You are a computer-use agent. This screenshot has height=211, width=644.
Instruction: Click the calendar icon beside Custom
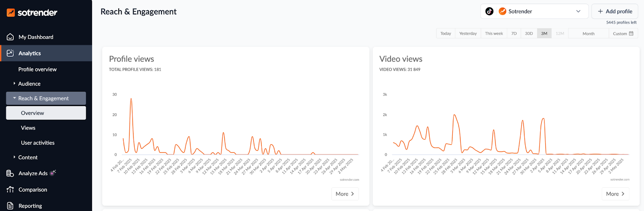pos(631,33)
